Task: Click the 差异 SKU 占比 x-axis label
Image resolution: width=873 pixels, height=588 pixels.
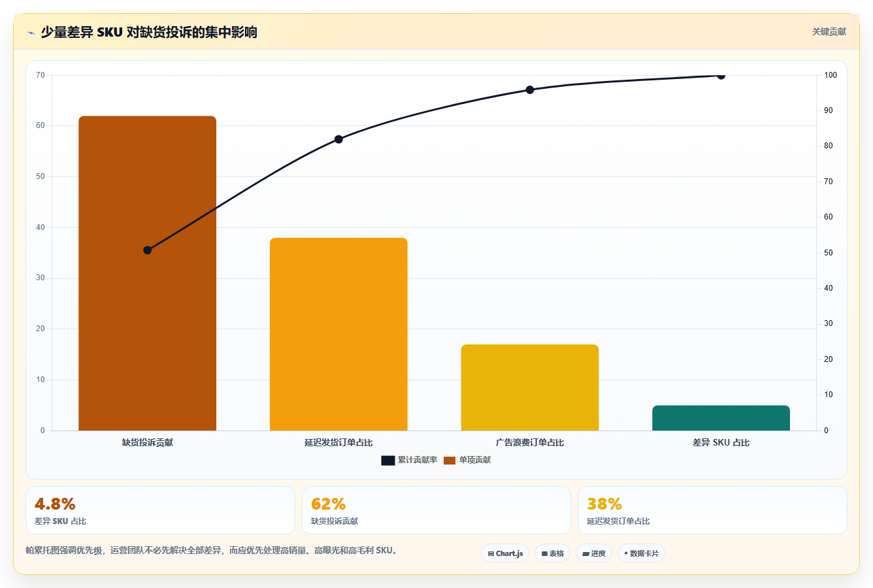Action: [x=721, y=442]
